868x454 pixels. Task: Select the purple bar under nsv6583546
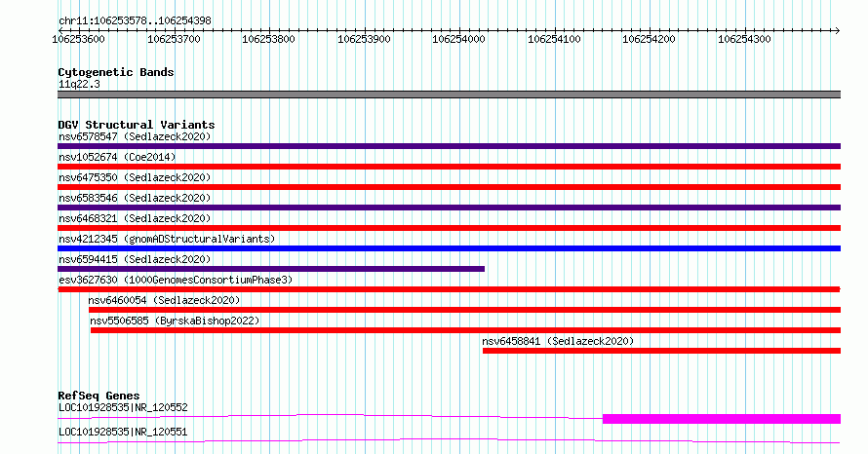click(x=449, y=208)
